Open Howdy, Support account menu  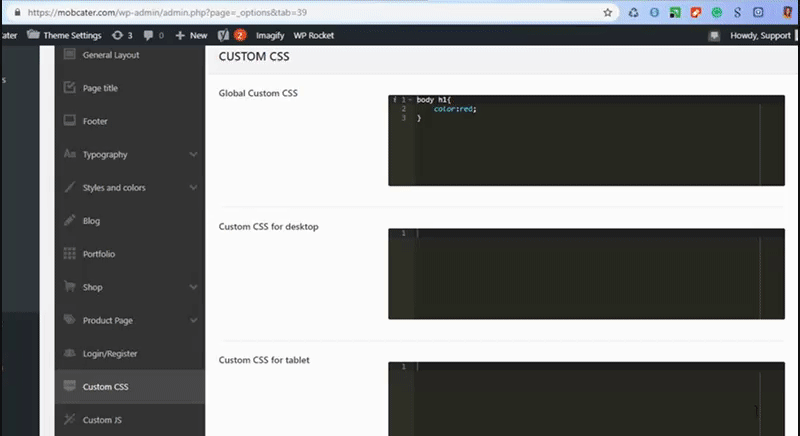tap(760, 35)
